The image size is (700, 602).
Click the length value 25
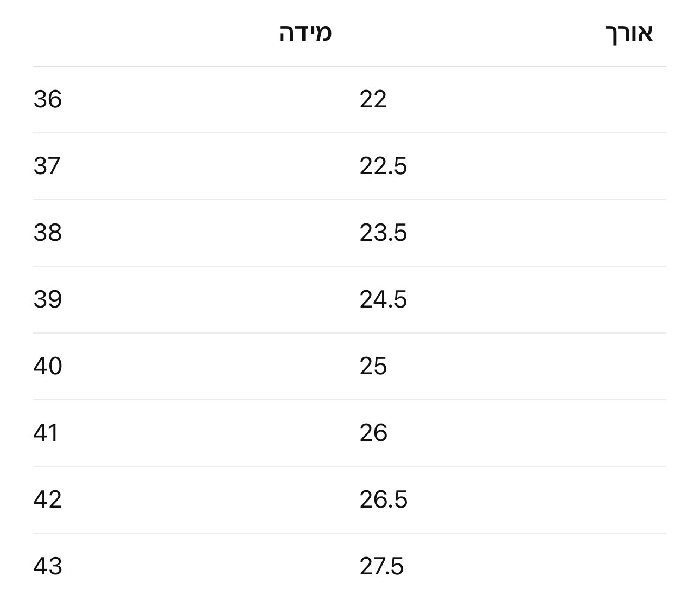373,366
